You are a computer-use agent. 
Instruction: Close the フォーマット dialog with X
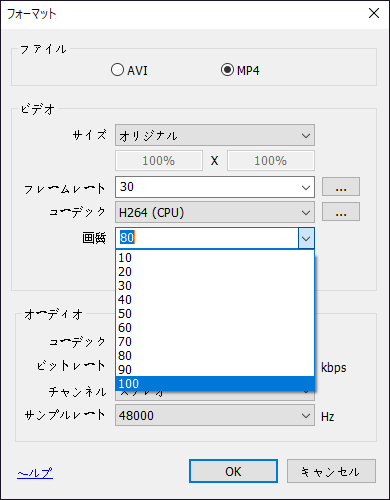(x=374, y=14)
